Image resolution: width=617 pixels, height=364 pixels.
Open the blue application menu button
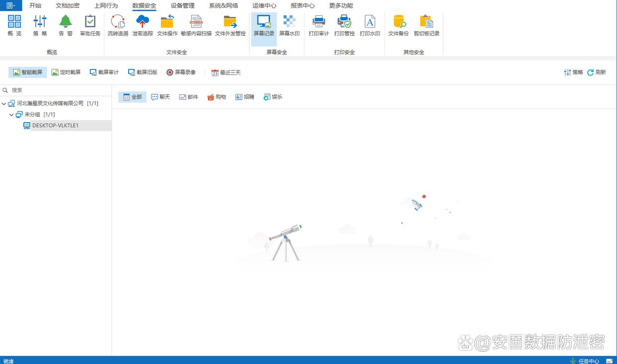(11, 5)
